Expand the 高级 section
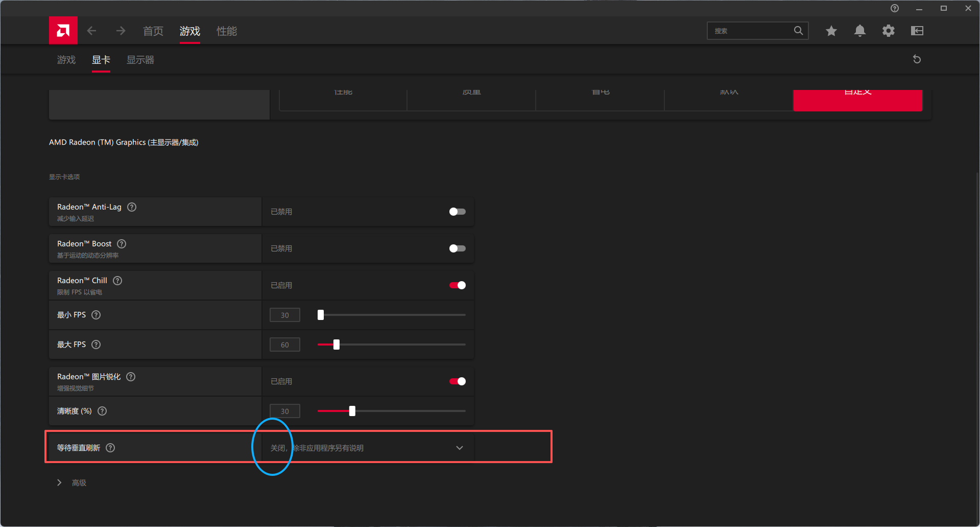The width and height of the screenshot is (980, 527). (71, 483)
